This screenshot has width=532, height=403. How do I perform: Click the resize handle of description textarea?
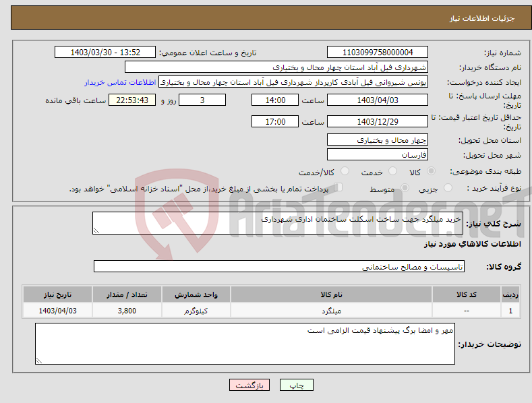96,230
